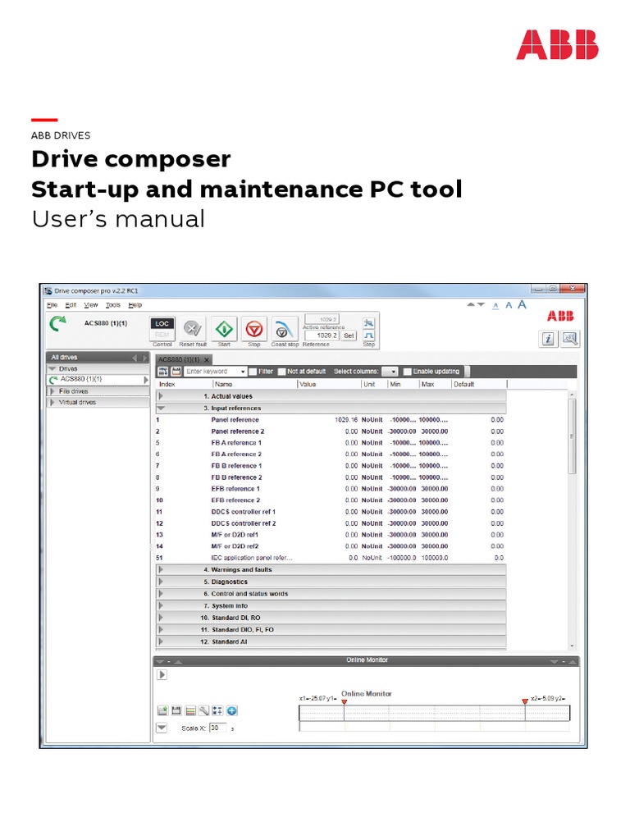Click the left arrow in All drives header
Image resolution: width=630 pixels, height=840 pixels.
click(135, 358)
